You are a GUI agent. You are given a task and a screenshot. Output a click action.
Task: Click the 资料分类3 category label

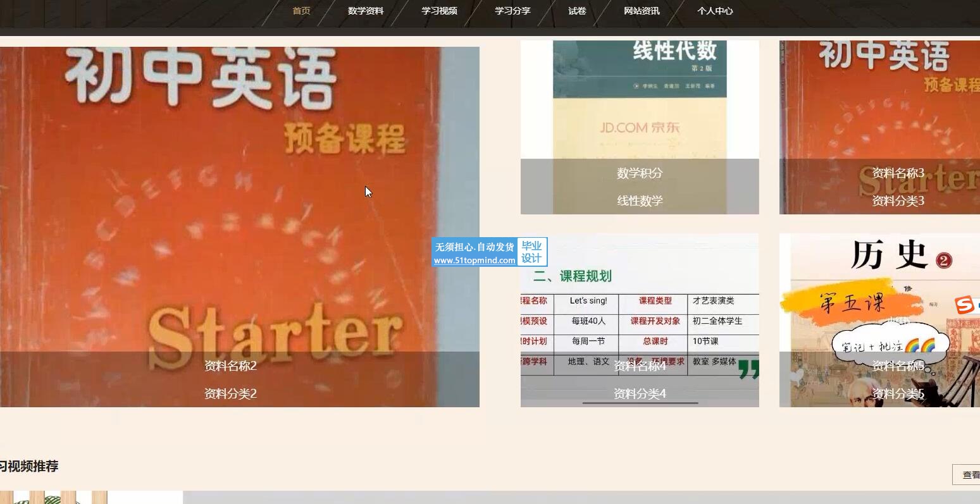(898, 200)
